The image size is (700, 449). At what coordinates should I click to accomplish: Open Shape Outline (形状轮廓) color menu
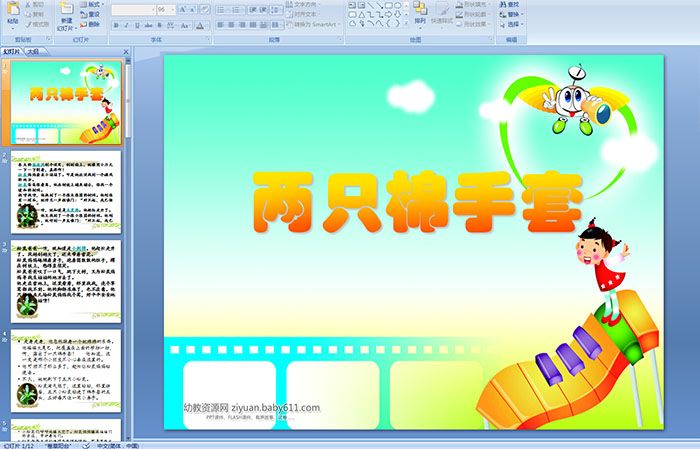coord(473,14)
